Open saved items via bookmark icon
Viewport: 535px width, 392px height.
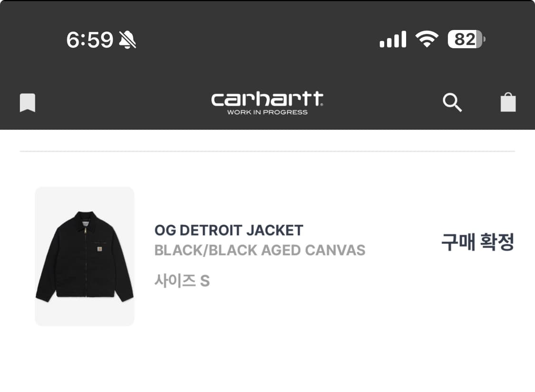click(x=28, y=103)
